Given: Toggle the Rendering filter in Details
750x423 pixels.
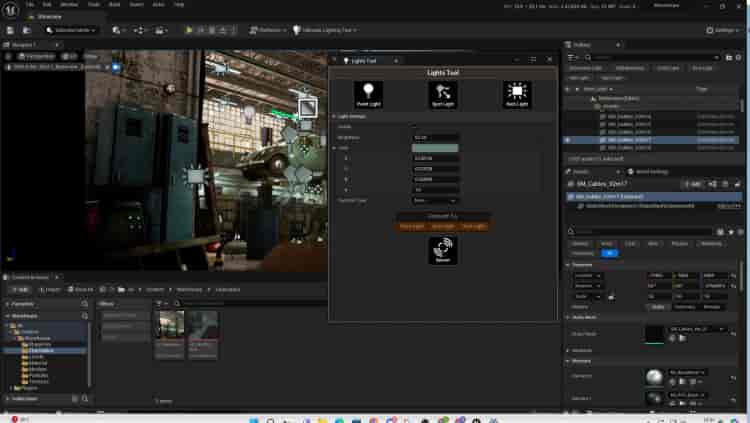Looking at the screenshot, I should tap(712, 244).
